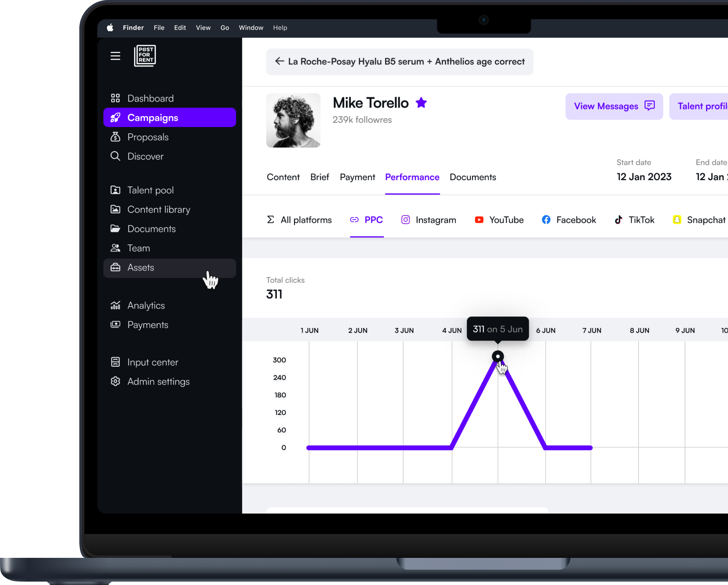The height and width of the screenshot is (585, 728).
Task: Open the Finder menu in the menu bar
Action: pos(133,28)
